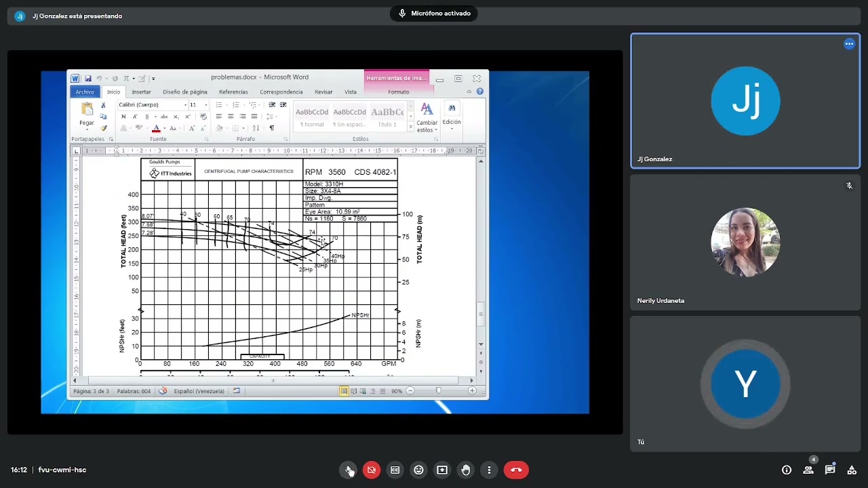Switch to the Diseño de página tab

click(185, 91)
